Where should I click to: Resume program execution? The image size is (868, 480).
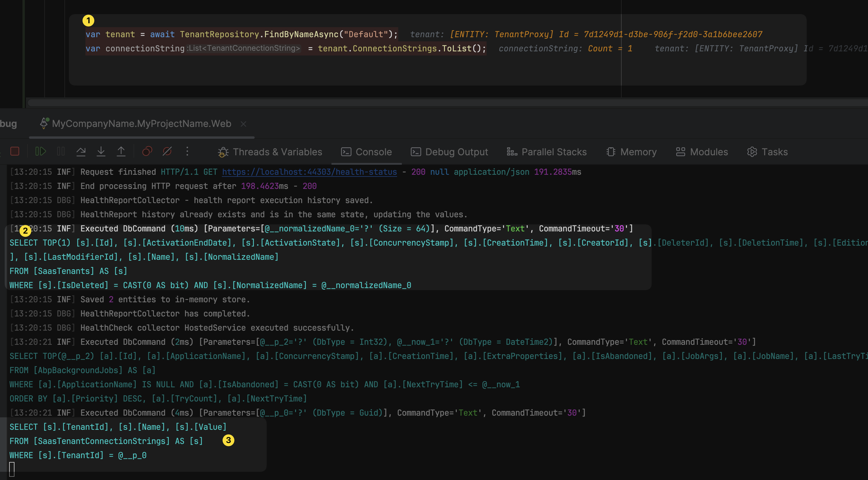click(40, 151)
